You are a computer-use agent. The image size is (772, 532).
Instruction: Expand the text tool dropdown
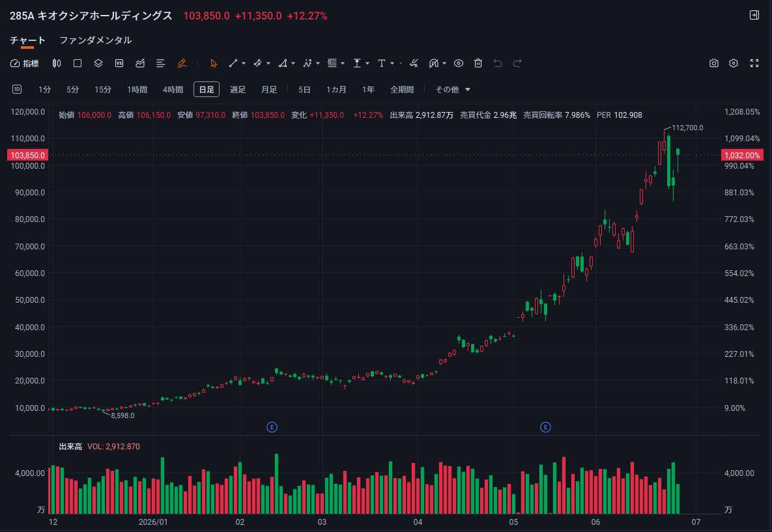(x=392, y=63)
